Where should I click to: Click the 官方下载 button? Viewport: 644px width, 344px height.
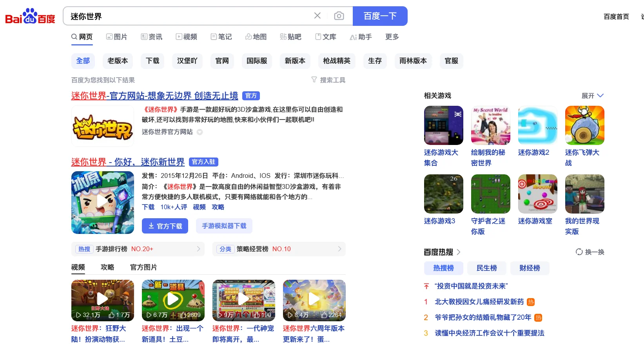tap(165, 226)
